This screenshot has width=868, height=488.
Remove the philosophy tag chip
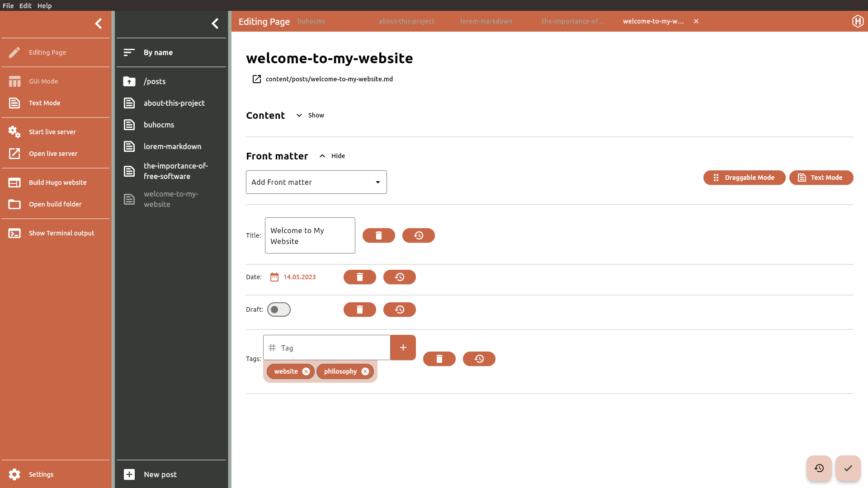click(365, 371)
